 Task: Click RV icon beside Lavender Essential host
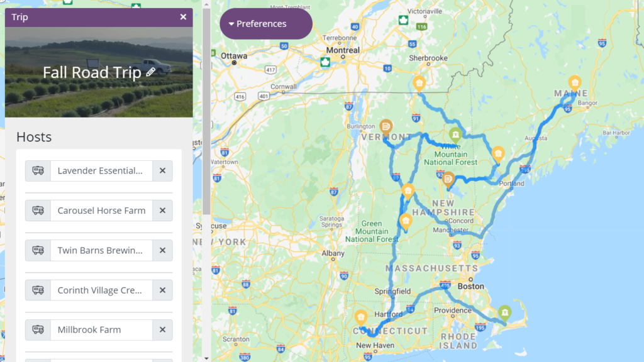pyautogui.click(x=38, y=171)
